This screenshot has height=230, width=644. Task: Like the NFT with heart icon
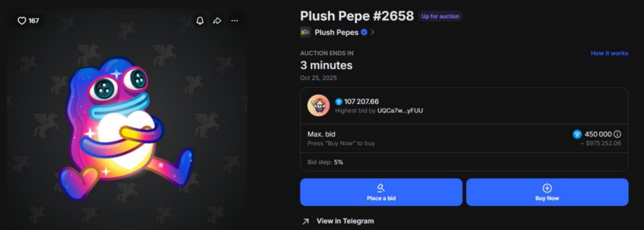[22, 21]
